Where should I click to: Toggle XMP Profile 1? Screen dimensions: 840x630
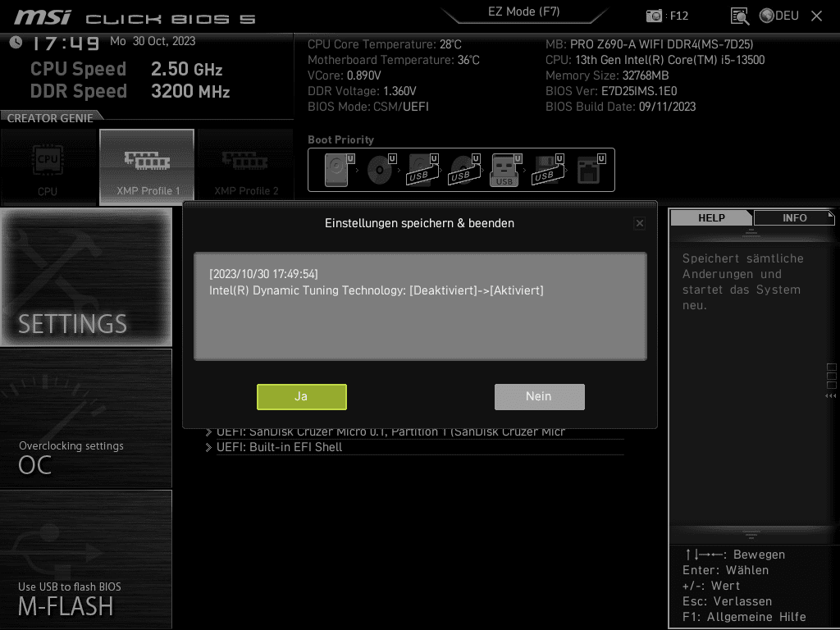147,167
